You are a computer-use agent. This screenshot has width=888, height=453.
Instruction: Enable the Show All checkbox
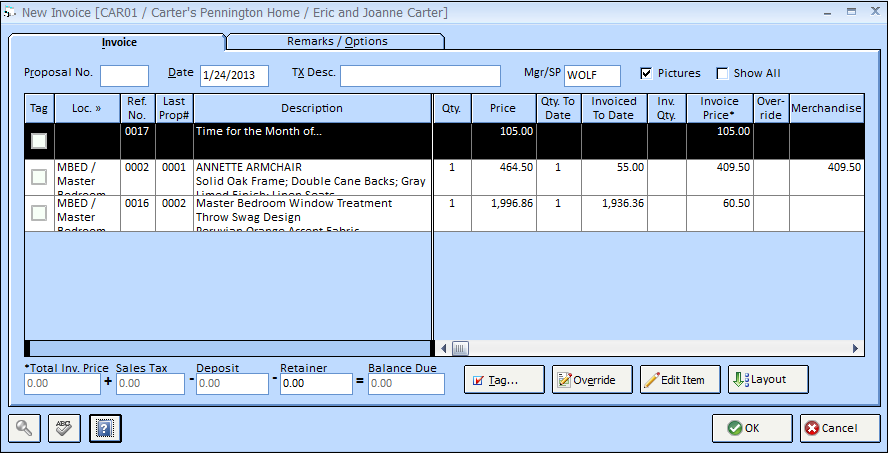point(722,74)
